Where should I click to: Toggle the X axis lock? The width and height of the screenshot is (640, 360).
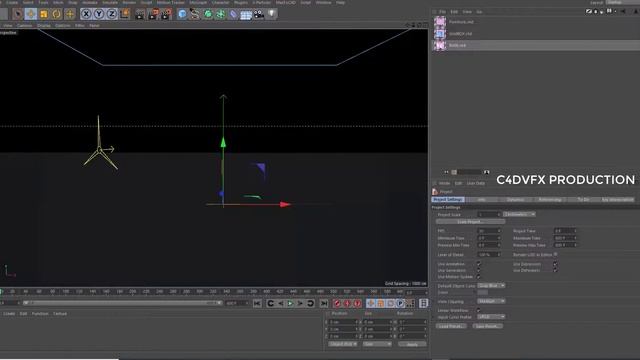(x=86, y=14)
